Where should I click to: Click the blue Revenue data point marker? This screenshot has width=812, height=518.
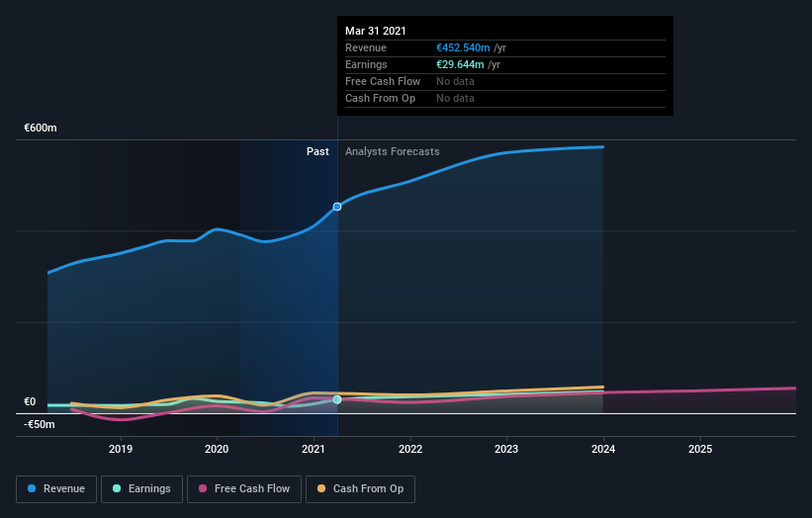(337, 207)
